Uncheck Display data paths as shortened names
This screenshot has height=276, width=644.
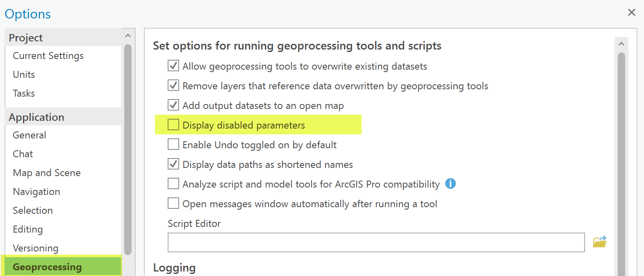coord(173,164)
